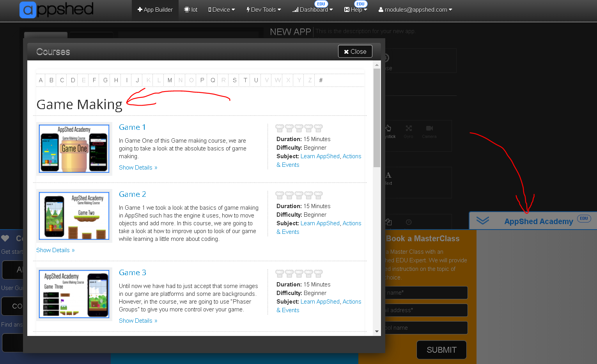Show Details for Game 3 course

[138, 321]
